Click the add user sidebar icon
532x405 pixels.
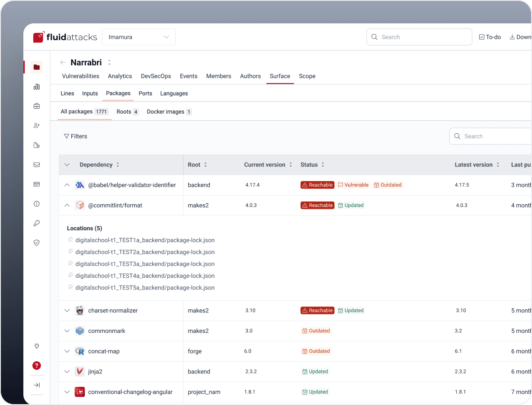[x=36, y=125]
